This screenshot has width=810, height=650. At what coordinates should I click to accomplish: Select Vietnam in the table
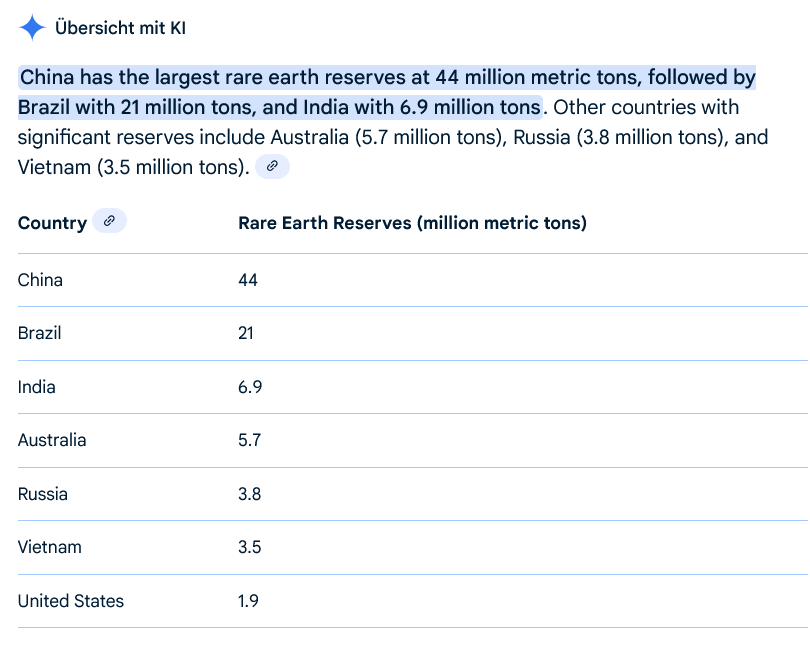[50, 547]
